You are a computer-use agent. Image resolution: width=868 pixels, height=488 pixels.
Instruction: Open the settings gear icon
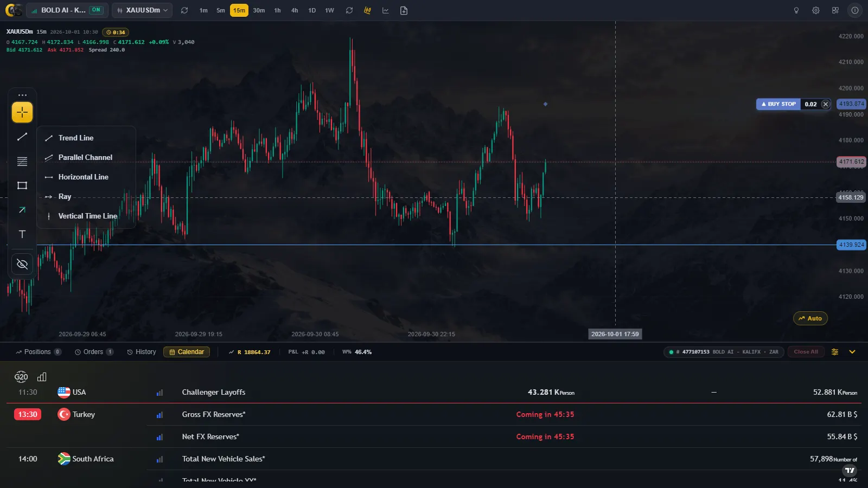pyautogui.click(x=816, y=10)
